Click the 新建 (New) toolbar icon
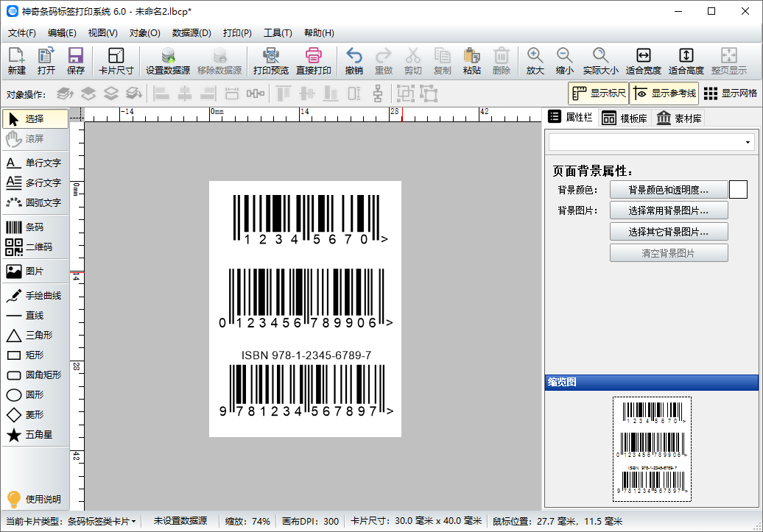 pyautogui.click(x=16, y=61)
